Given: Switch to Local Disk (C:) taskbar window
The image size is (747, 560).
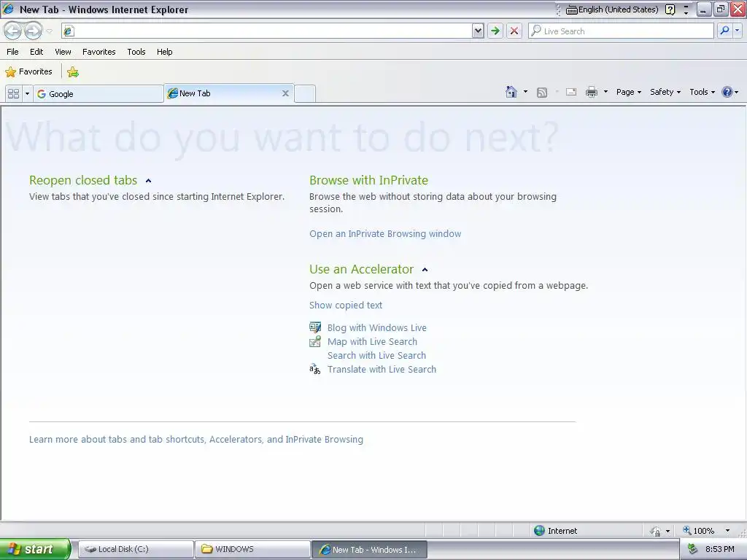Looking at the screenshot, I should click(x=136, y=549).
